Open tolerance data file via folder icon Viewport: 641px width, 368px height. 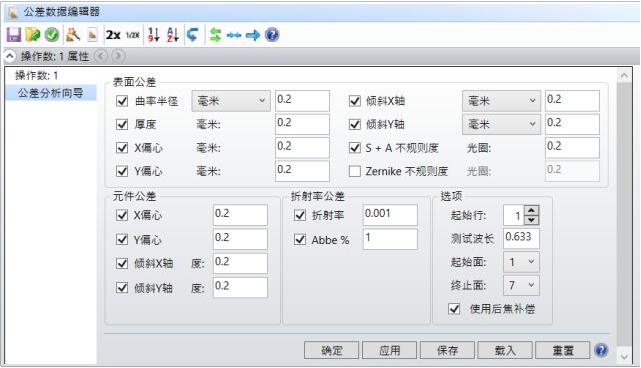pyautogui.click(x=33, y=35)
